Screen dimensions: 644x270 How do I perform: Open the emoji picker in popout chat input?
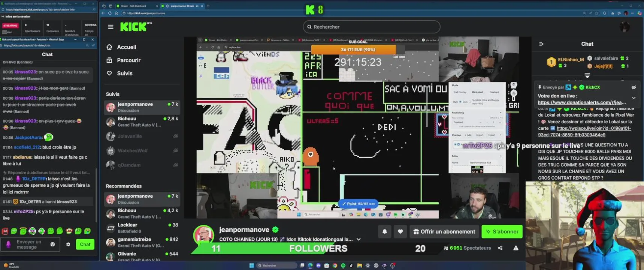click(52, 244)
